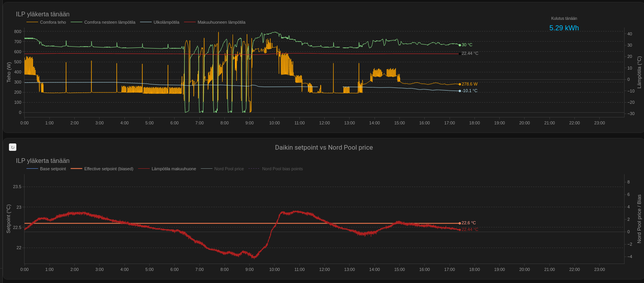644x283 pixels.
Task: Click the green 30 °C end marker
Action: pyautogui.click(x=460, y=45)
